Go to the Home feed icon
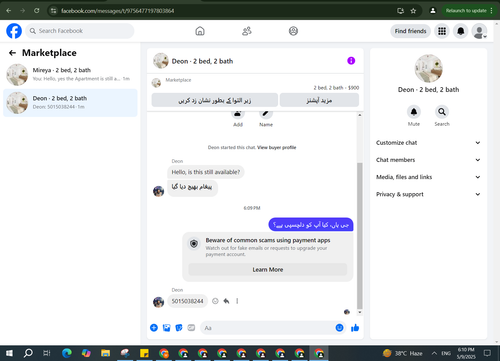Viewport: 500px width, 361px height. (200, 31)
